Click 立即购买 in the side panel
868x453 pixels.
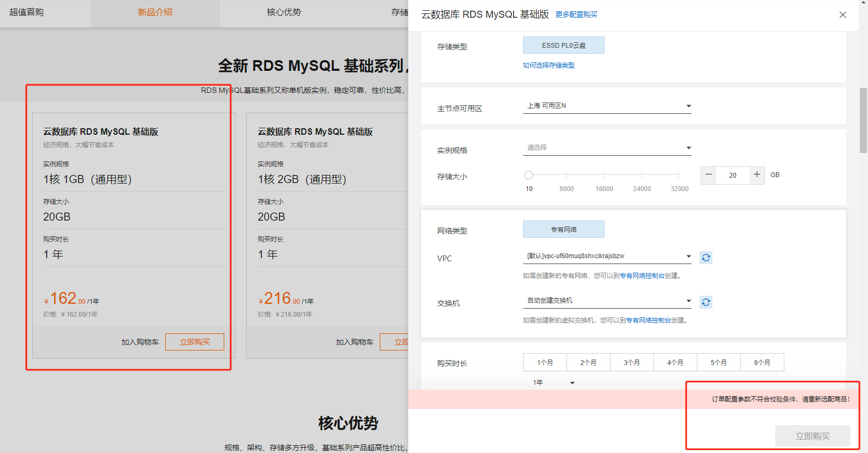point(813,436)
